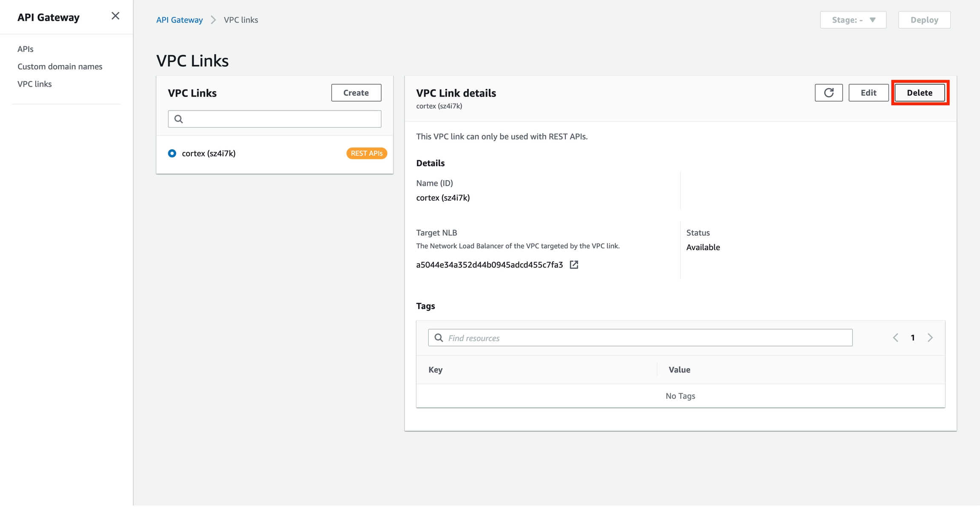Click the API Gateway breadcrumb link
Image resolution: width=980 pixels, height=509 pixels.
point(179,20)
